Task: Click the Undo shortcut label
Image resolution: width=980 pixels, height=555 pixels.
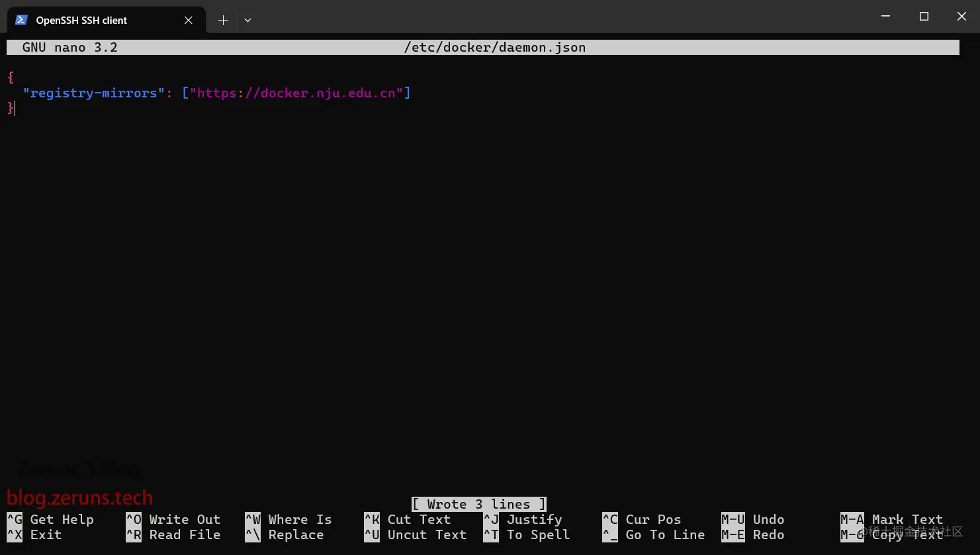Action: tap(768, 519)
